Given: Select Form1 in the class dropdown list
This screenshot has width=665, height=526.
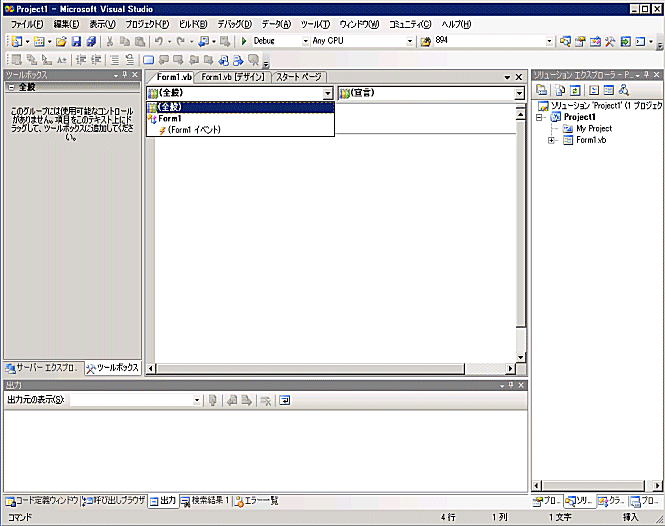Looking at the screenshot, I should pos(240,119).
